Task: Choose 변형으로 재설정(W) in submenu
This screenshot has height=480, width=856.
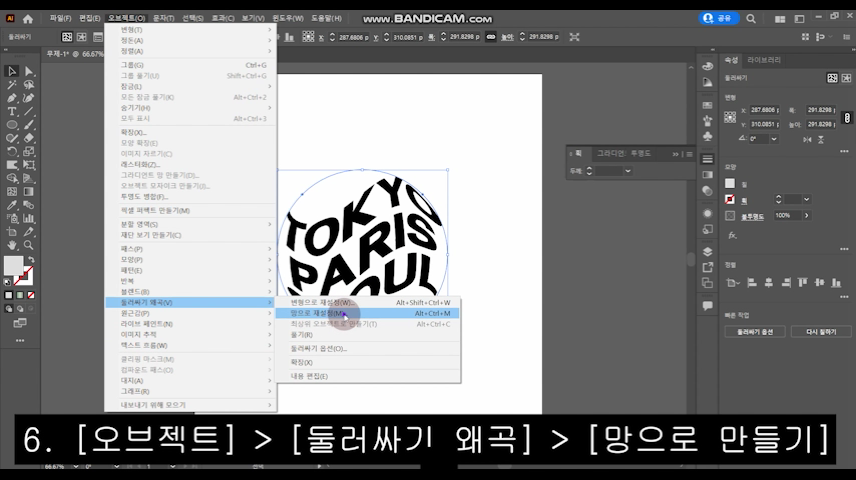Action: (x=367, y=303)
